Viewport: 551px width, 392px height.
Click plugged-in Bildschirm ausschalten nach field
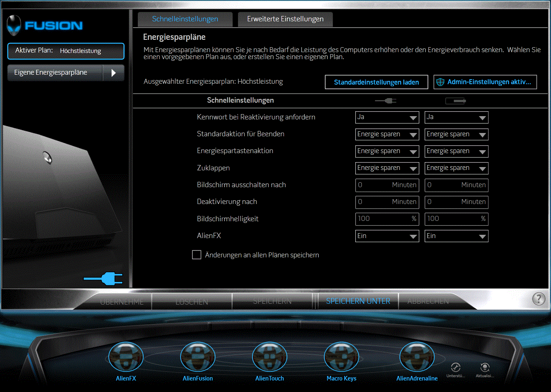(x=387, y=185)
